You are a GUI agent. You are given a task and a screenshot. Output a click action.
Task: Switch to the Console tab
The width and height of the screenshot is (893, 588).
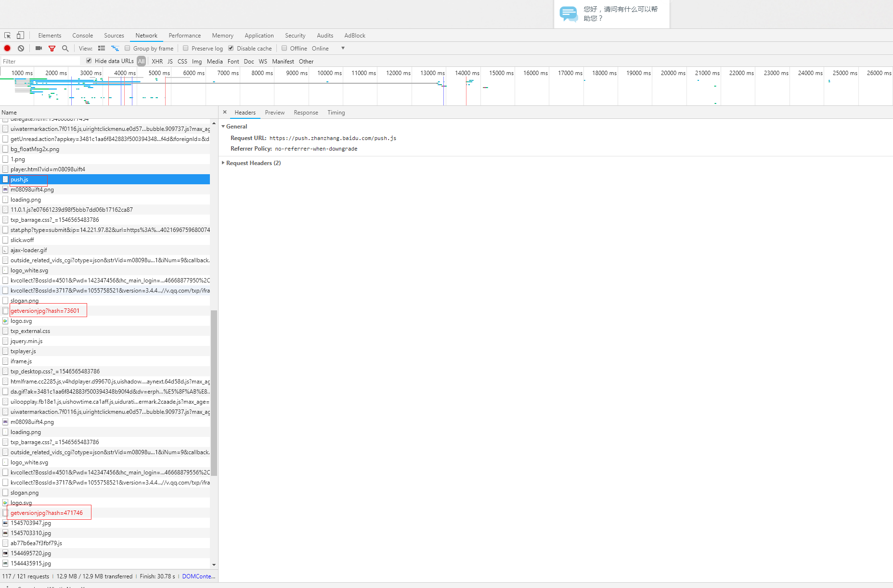point(83,36)
